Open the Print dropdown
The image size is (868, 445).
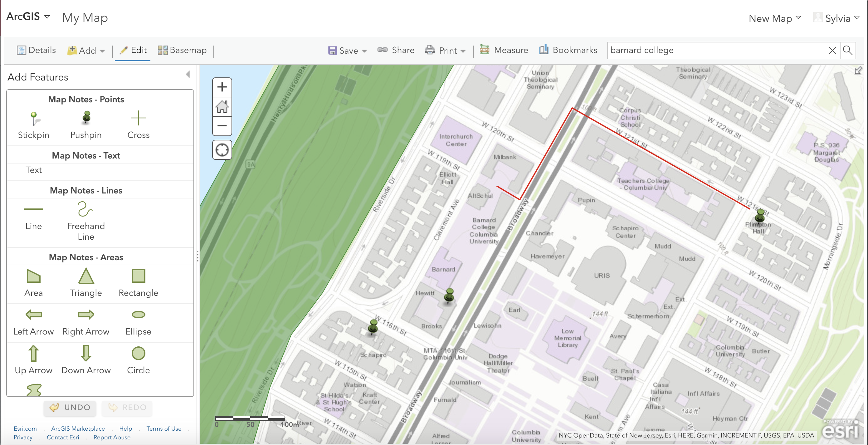(x=445, y=51)
